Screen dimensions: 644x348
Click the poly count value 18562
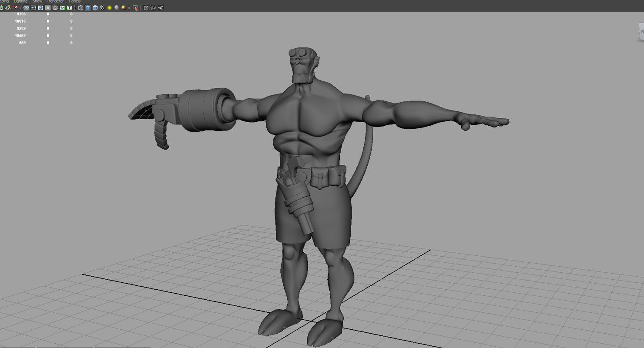pyautogui.click(x=20, y=36)
